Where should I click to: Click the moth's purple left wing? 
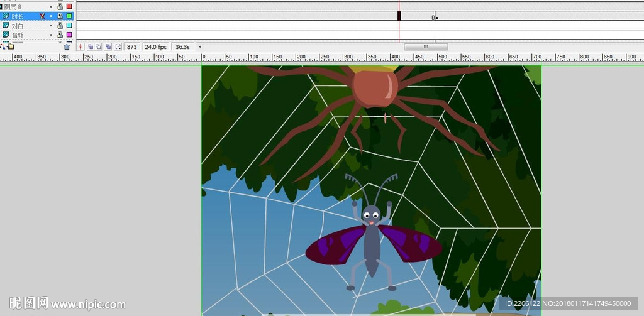[336, 246]
